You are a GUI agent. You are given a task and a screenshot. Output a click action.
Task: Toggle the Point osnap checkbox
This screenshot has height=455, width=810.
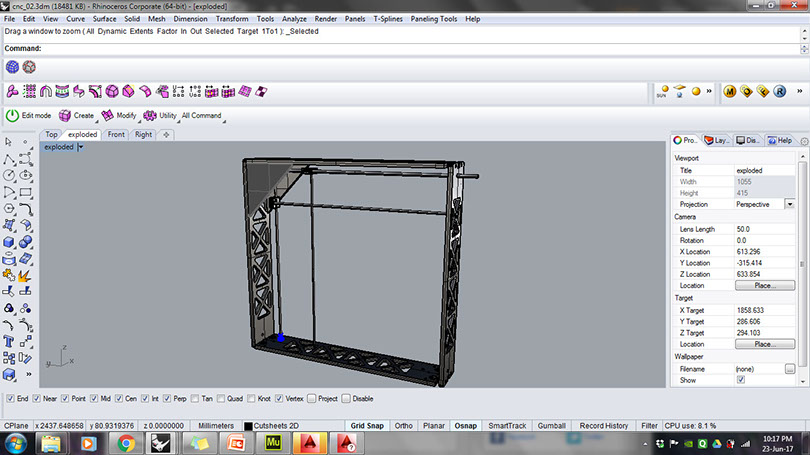[65, 399]
